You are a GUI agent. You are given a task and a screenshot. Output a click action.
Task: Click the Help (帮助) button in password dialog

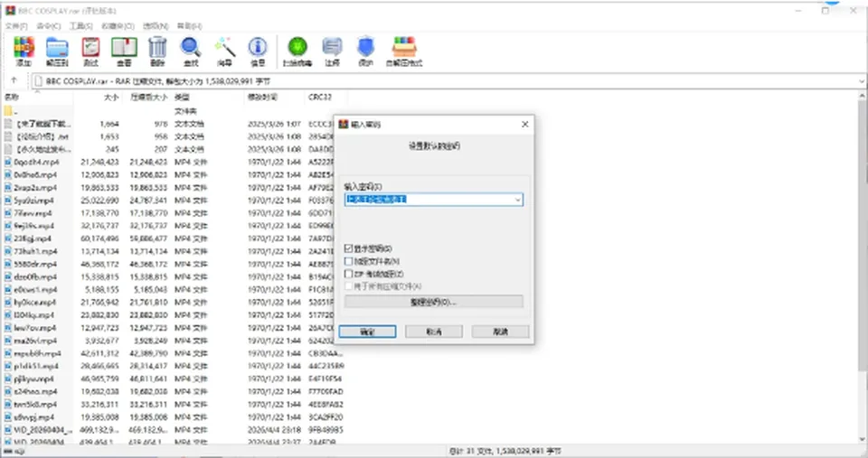(x=500, y=332)
